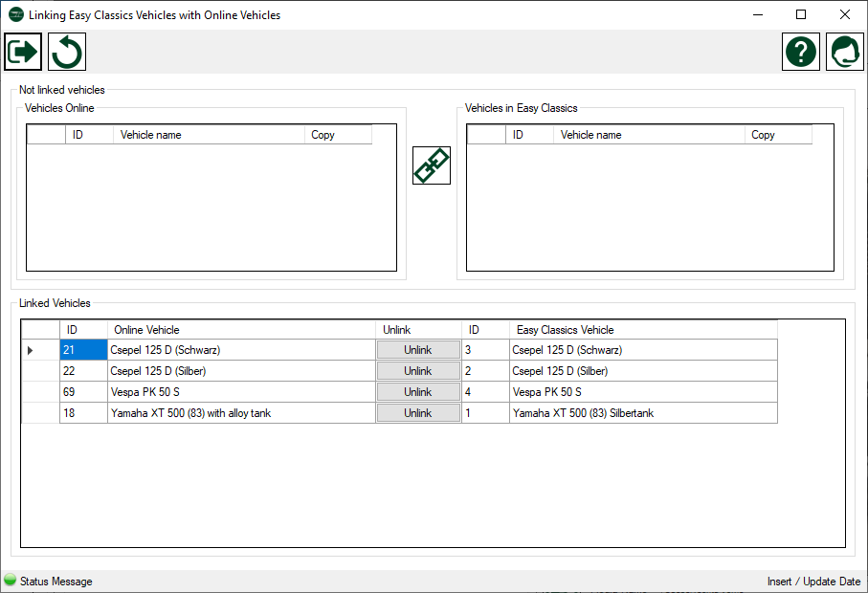Click online vehicle Vespa PK 50 S
The width and height of the screenshot is (868, 593).
(x=241, y=392)
